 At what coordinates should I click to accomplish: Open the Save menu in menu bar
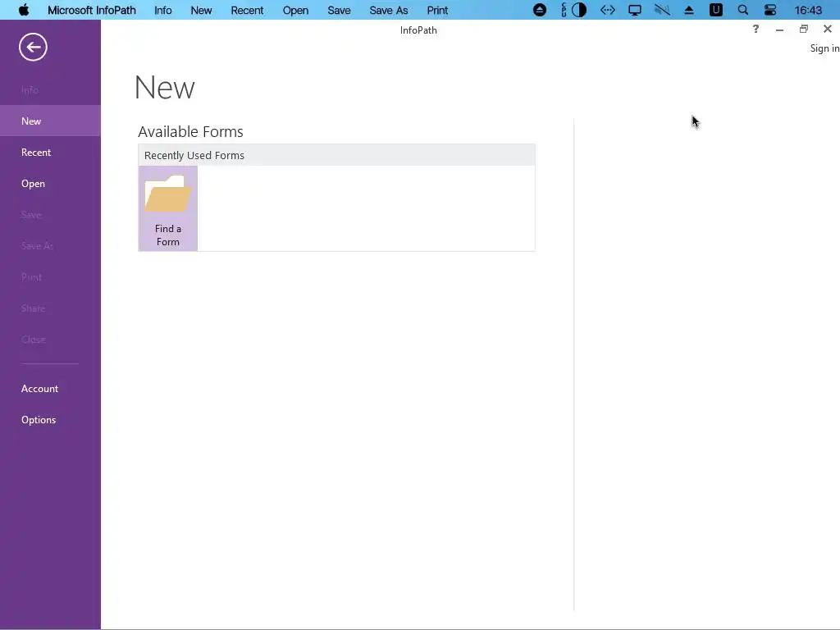pyautogui.click(x=339, y=10)
